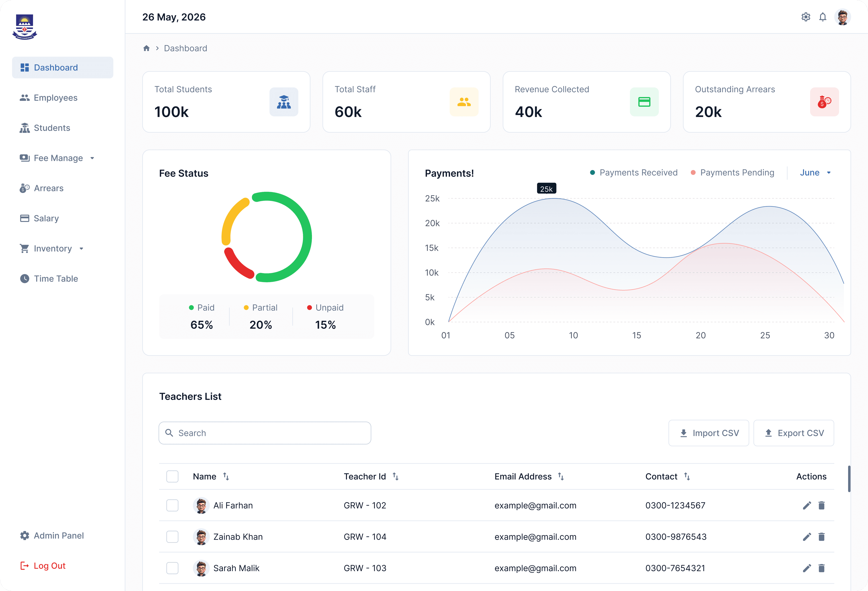Check the box for Sarah Malik

tap(172, 568)
